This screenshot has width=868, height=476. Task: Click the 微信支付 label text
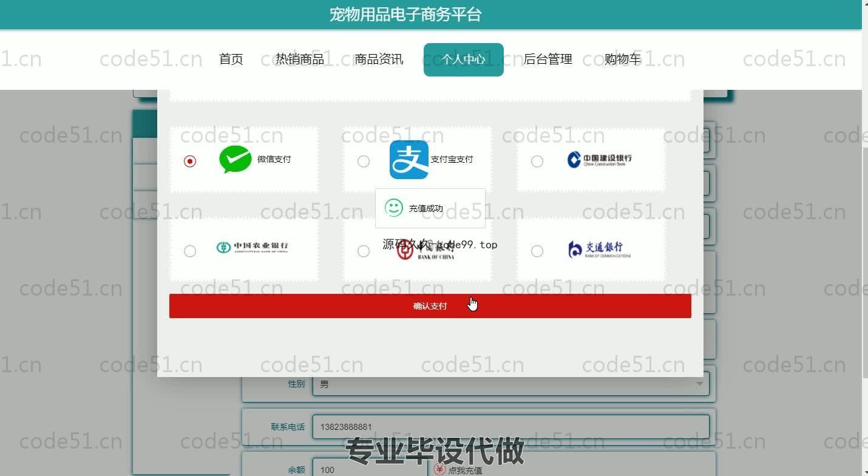point(274,159)
